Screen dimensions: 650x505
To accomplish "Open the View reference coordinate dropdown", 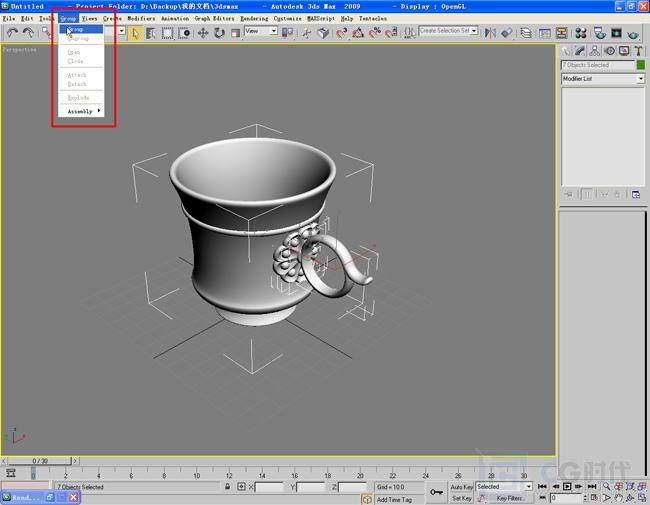I will coord(261,31).
